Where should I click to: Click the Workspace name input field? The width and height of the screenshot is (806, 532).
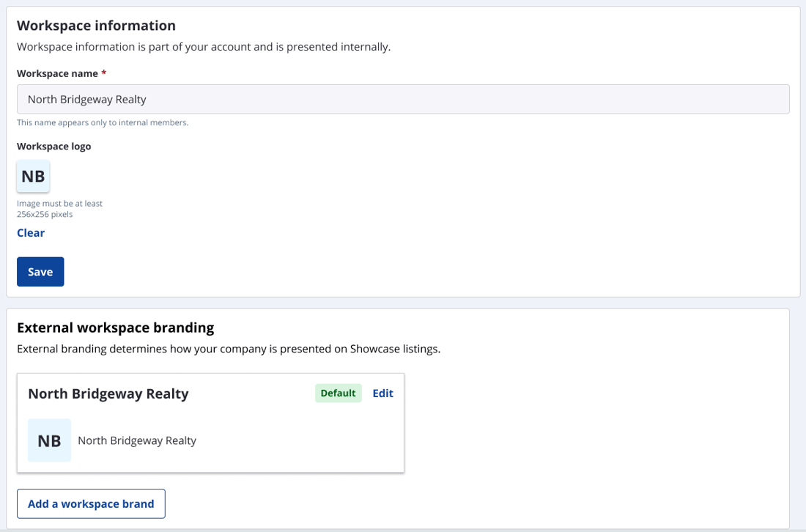[x=403, y=99]
